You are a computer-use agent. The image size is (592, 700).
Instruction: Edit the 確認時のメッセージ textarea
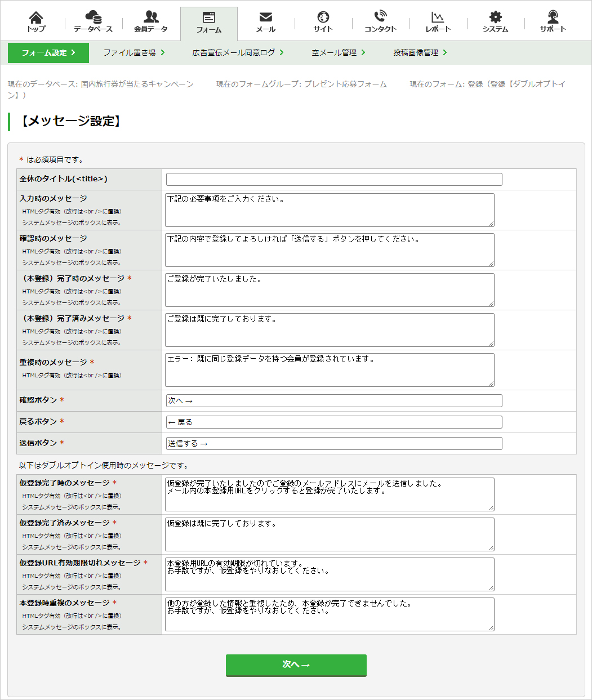pos(330,250)
